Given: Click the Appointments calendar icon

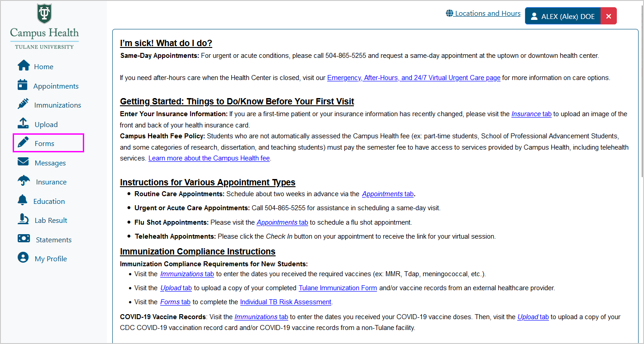Looking at the screenshot, I should [x=23, y=85].
